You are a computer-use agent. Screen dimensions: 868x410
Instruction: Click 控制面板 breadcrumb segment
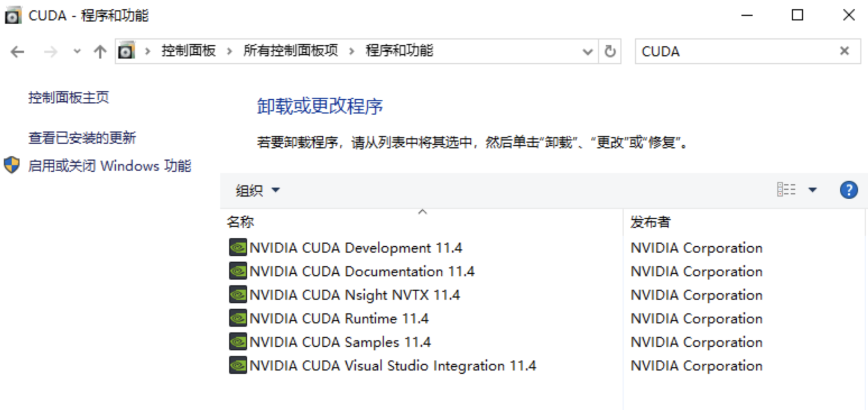(x=188, y=51)
